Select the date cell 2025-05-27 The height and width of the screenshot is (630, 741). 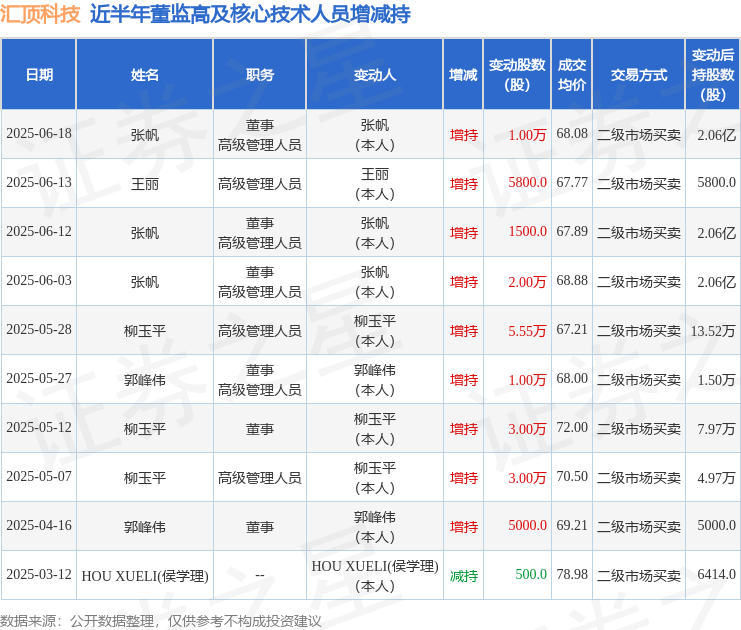(x=39, y=379)
